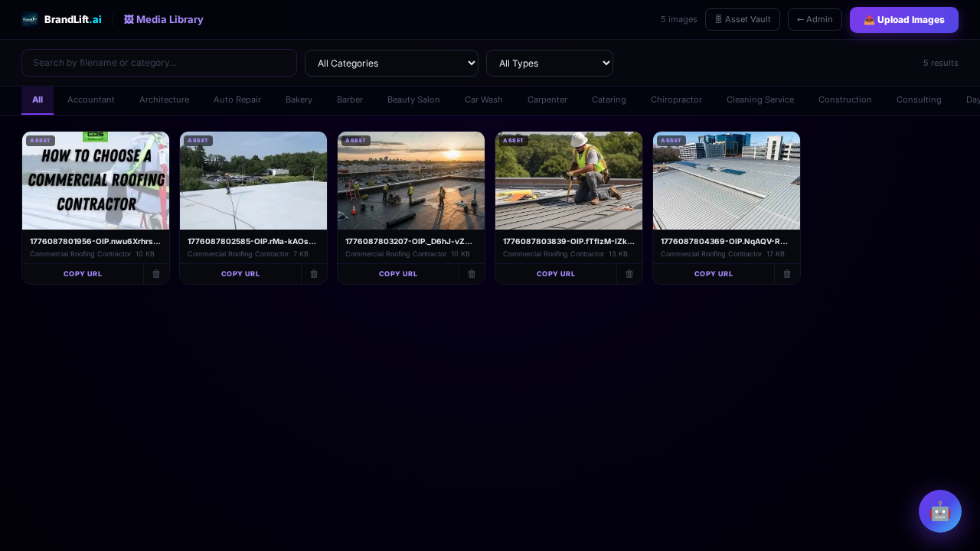Click the BrandLift.ai logo

(x=62, y=19)
